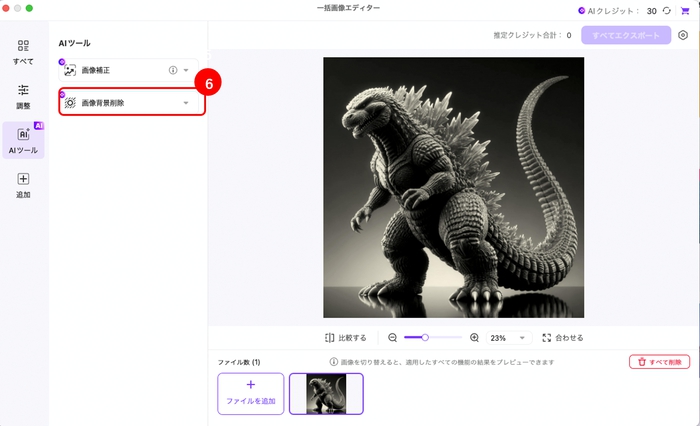The width and height of the screenshot is (700, 426).
Task: Zoom out with magnifier minus icon
Action: (x=392, y=338)
